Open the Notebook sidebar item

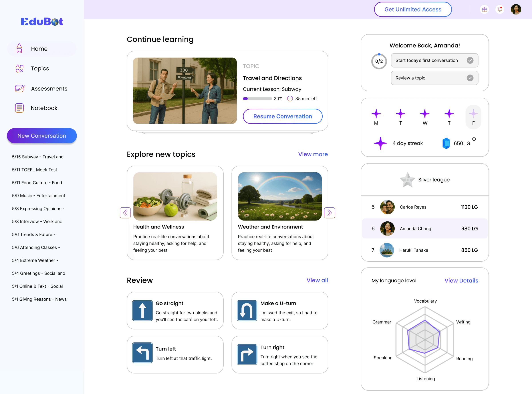44,108
